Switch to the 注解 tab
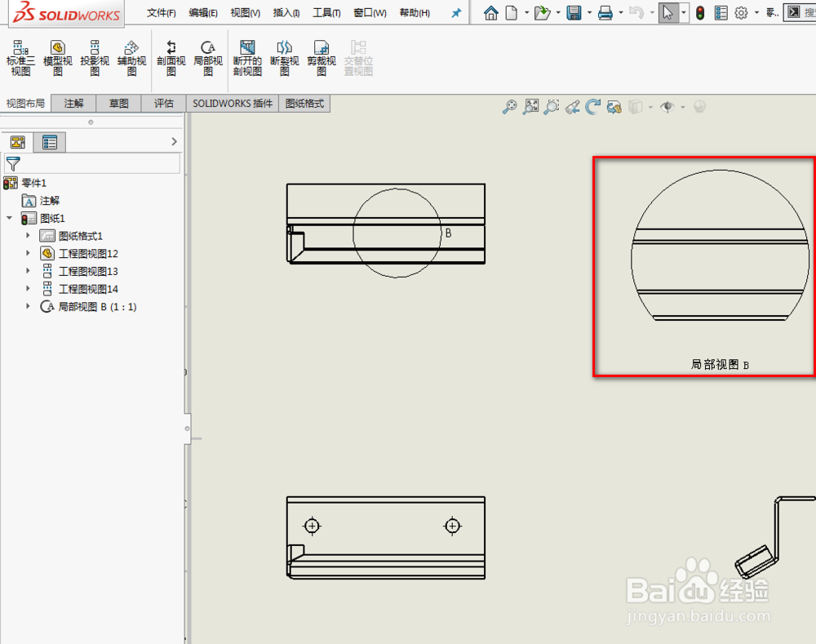The image size is (816, 644). [73, 103]
